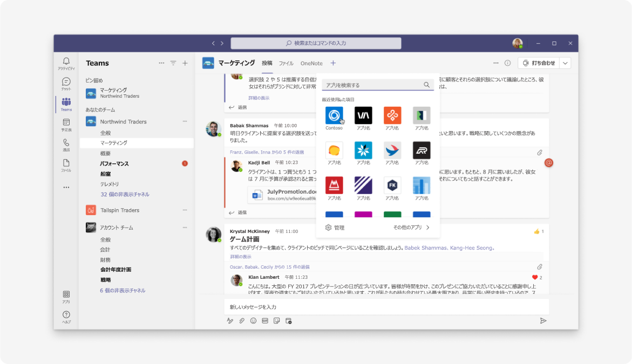Filter the teams list
Viewport: 632px width, 364px height.
point(173,63)
